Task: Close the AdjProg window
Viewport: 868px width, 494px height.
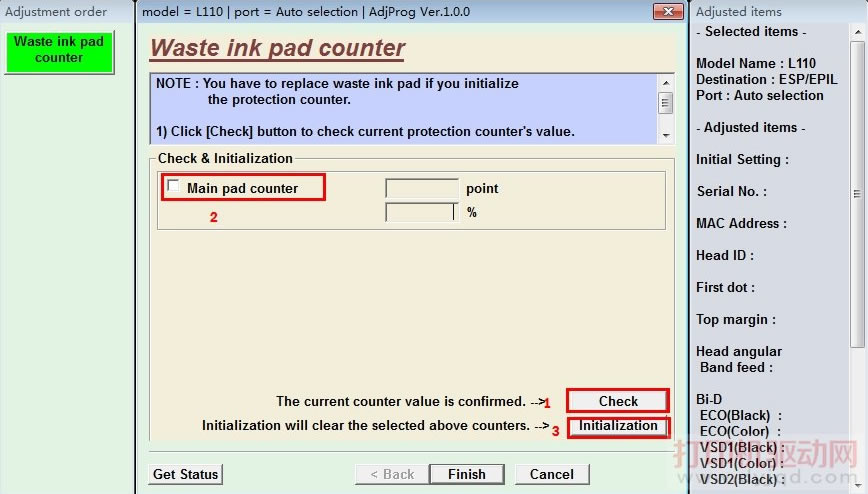Action: [x=668, y=12]
